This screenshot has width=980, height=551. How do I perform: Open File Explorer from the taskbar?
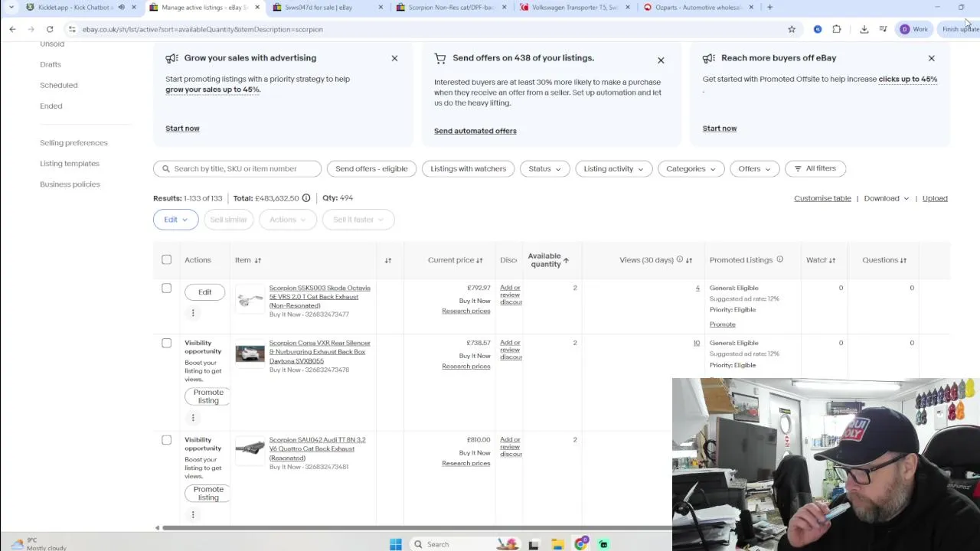[x=557, y=544]
